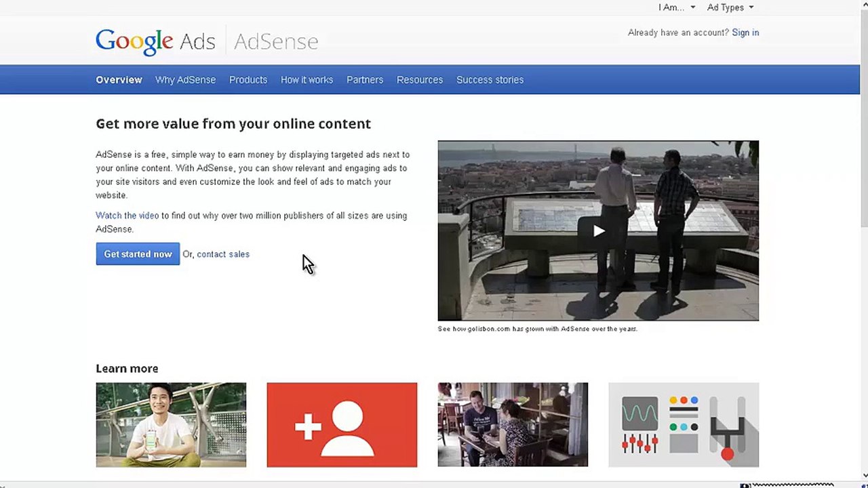Click the Sign in link
Screen dimensions: 868x488
click(745, 33)
